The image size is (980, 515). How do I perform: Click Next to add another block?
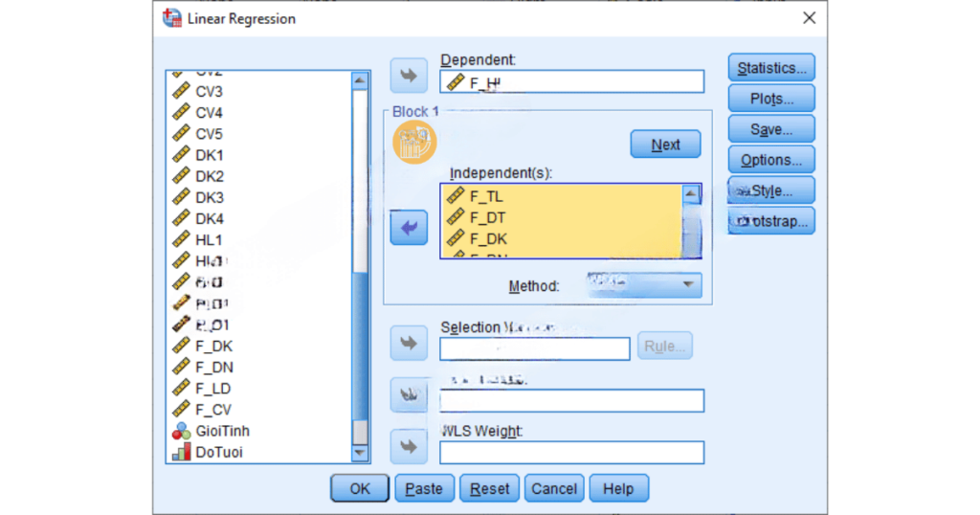pos(665,145)
